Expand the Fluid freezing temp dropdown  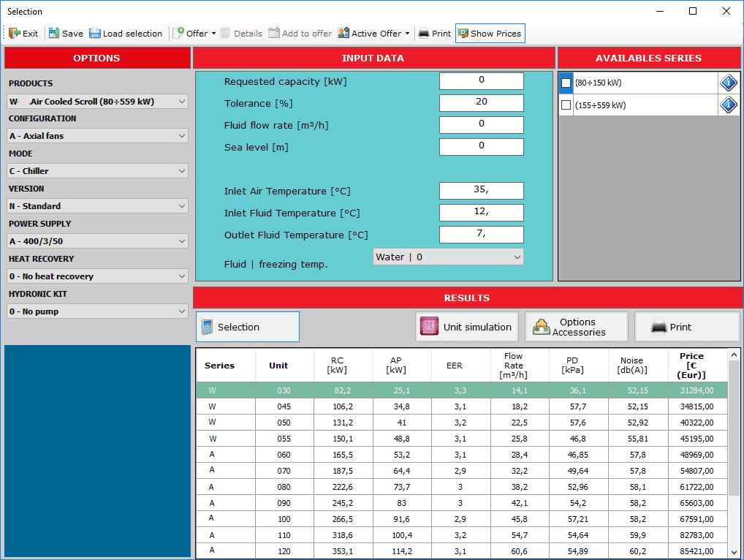448,257
